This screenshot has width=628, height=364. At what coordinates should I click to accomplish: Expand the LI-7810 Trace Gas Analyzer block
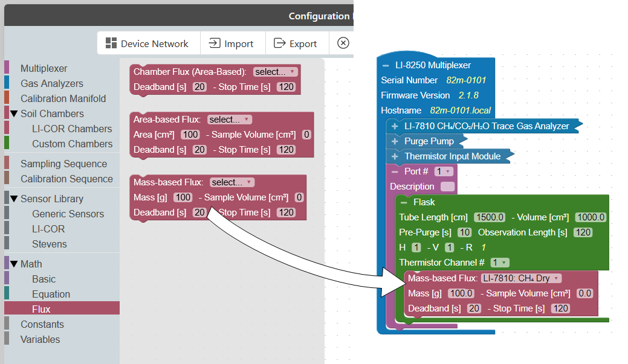click(x=395, y=126)
